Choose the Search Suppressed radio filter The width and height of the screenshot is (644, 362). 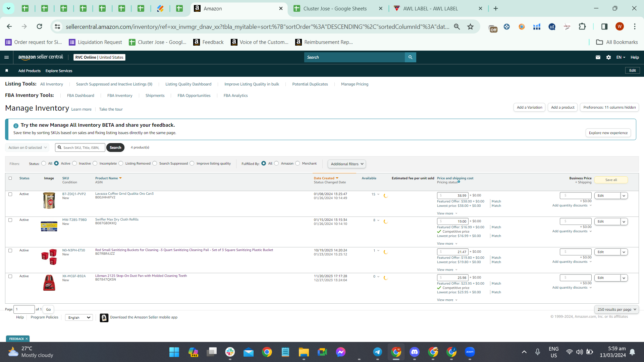155,164
